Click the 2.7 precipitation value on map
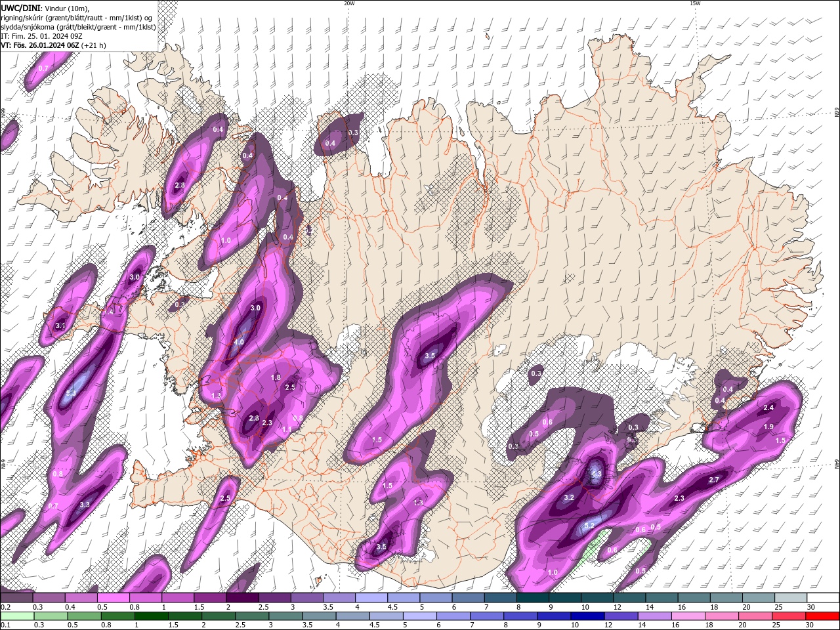Screen dimensions: 840x630 tap(715, 480)
